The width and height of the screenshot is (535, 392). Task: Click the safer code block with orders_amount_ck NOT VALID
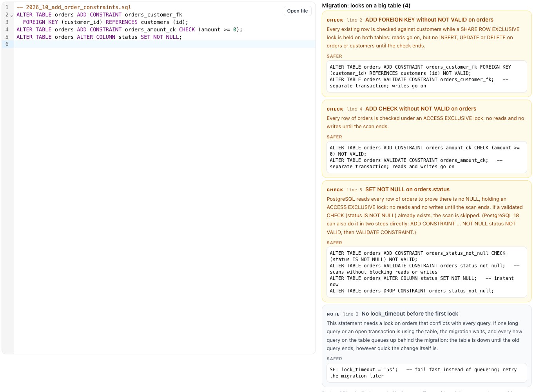coord(426,157)
